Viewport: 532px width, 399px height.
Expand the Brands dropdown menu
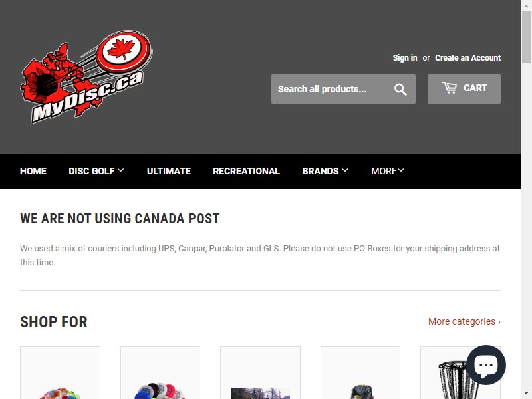tap(325, 171)
